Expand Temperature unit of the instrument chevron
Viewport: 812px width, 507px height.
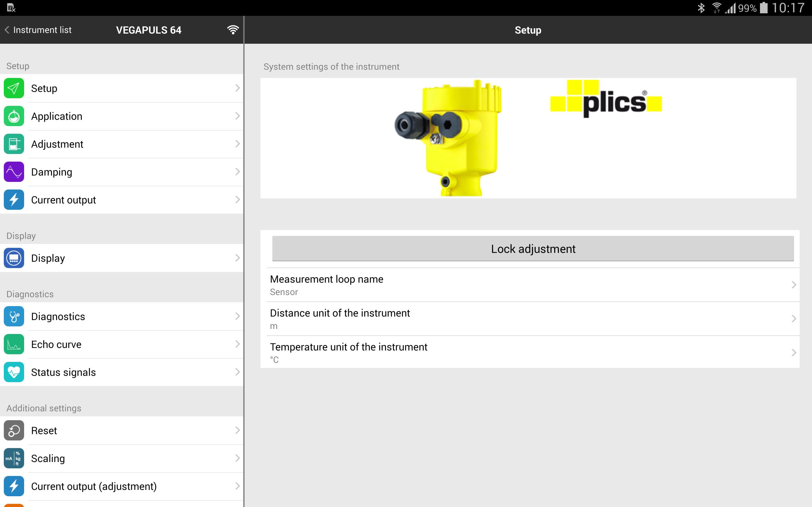pos(793,352)
